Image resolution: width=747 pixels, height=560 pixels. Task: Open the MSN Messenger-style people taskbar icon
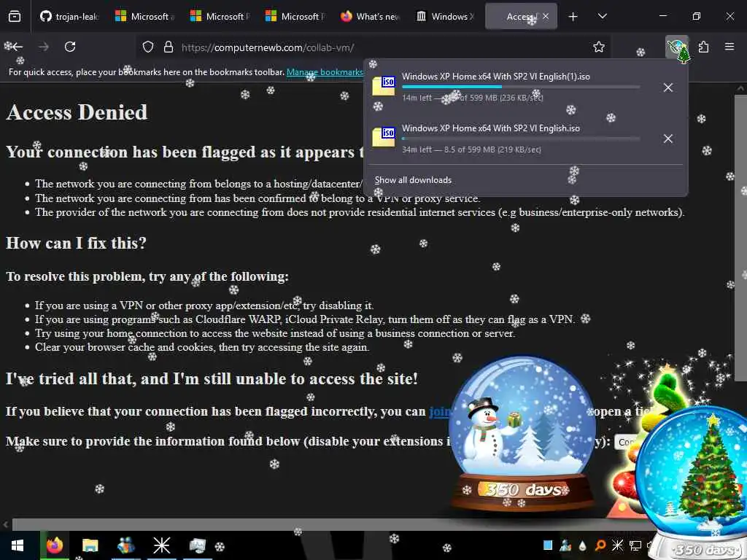[125, 545]
